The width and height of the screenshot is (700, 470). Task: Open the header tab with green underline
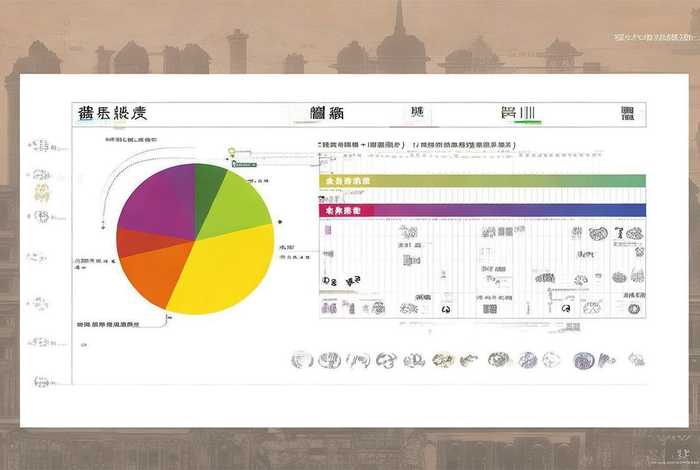pos(519,113)
